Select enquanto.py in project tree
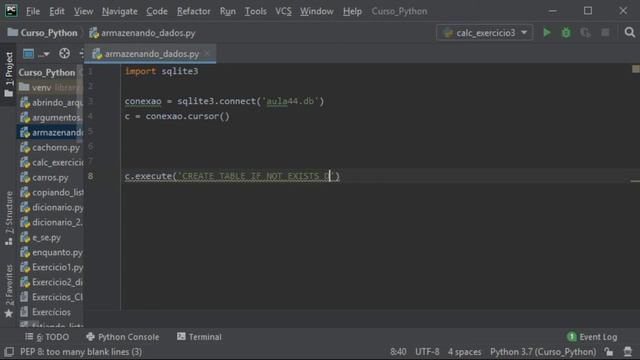 (x=51, y=252)
